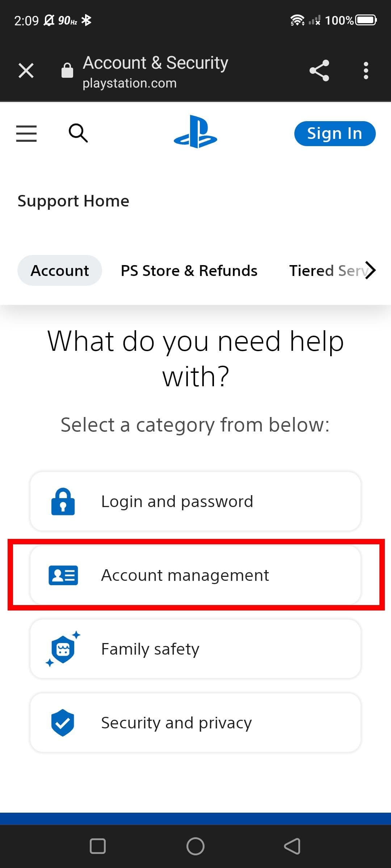Go to PlayStation logo home
The width and height of the screenshot is (391, 868).
[195, 132]
